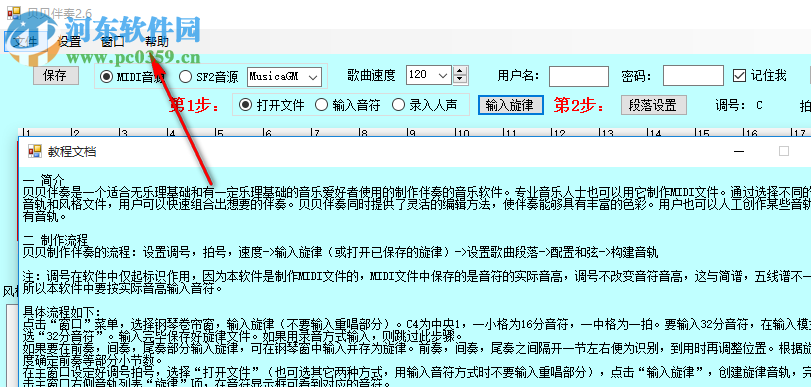Focus the 用户名 input field
811x387 pixels.
tap(579, 76)
